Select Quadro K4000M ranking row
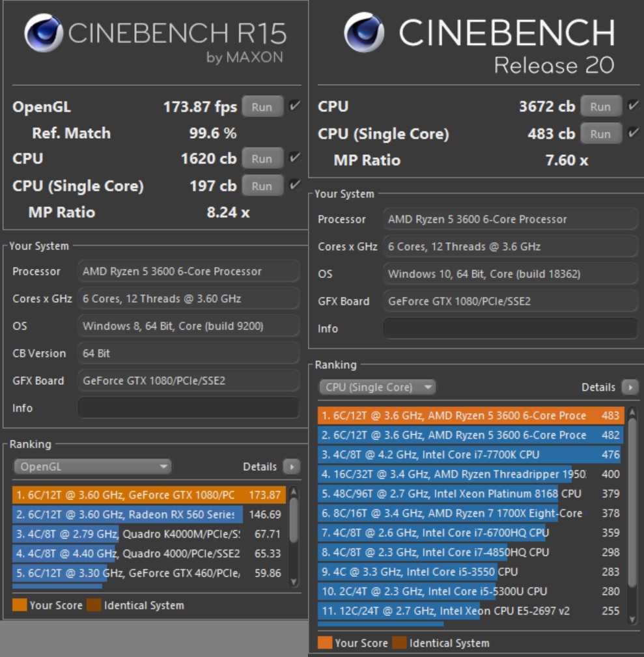This screenshot has width=644, height=657. coord(149,534)
